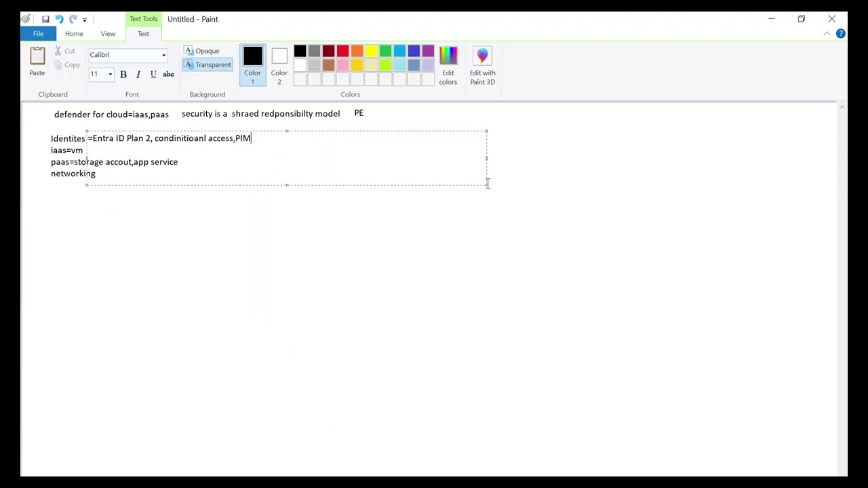Pick the lime color swatch
This screenshot has width=868, height=488.
pos(385,65)
